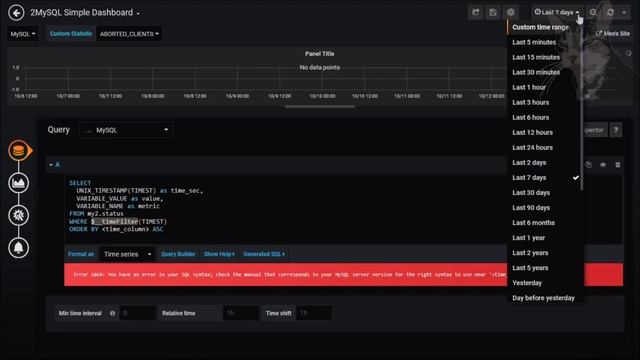Pick the checked Last 7 days option
Viewport: 640px width, 360px height.
click(543, 178)
